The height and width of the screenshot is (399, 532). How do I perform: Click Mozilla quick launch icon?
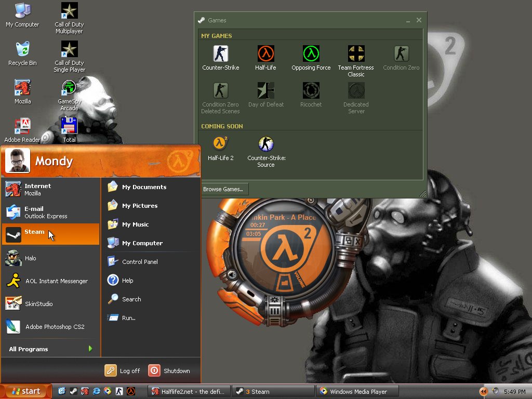point(85,391)
